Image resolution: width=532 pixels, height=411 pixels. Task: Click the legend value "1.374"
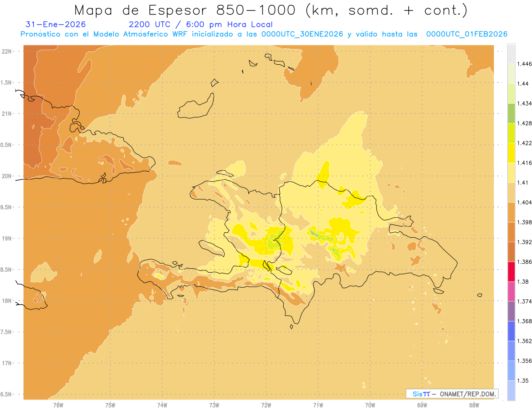[x=524, y=301]
